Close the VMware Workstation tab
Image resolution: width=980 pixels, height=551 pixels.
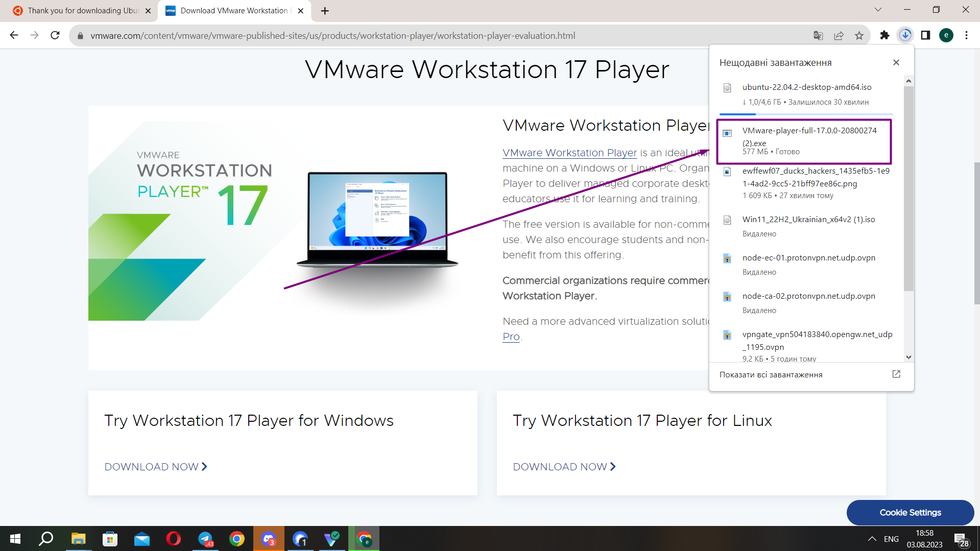click(x=301, y=11)
